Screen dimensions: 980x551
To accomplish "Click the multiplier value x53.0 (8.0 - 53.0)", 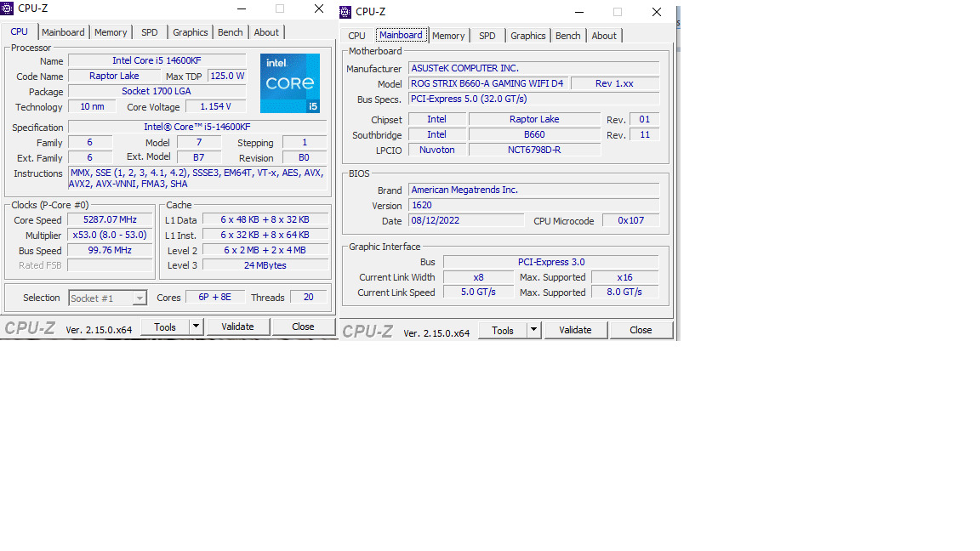I will coord(110,235).
